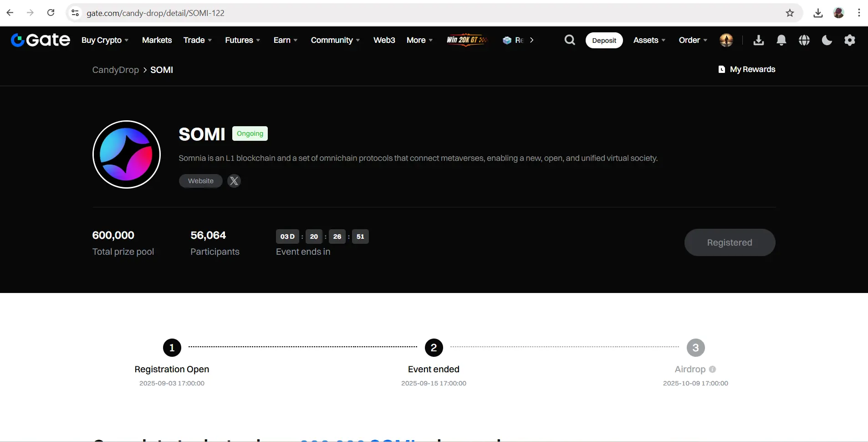Click the SOMI token logo
The width and height of the screenshot is (868, 442).
127,154
